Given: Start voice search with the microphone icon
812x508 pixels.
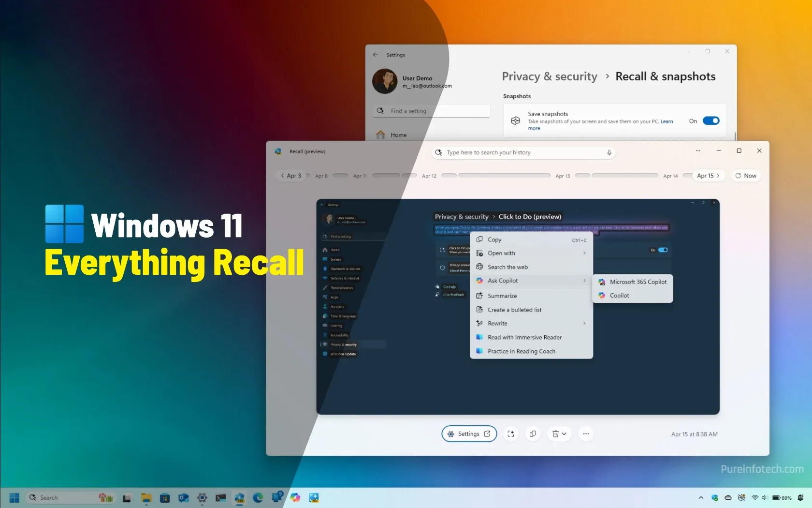Looking at the screenshot, I should coord(609,152).
